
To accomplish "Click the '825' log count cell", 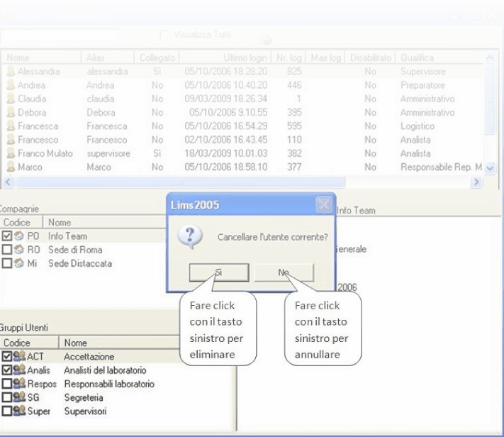I will pyautogui.click(x=294, y=72).
